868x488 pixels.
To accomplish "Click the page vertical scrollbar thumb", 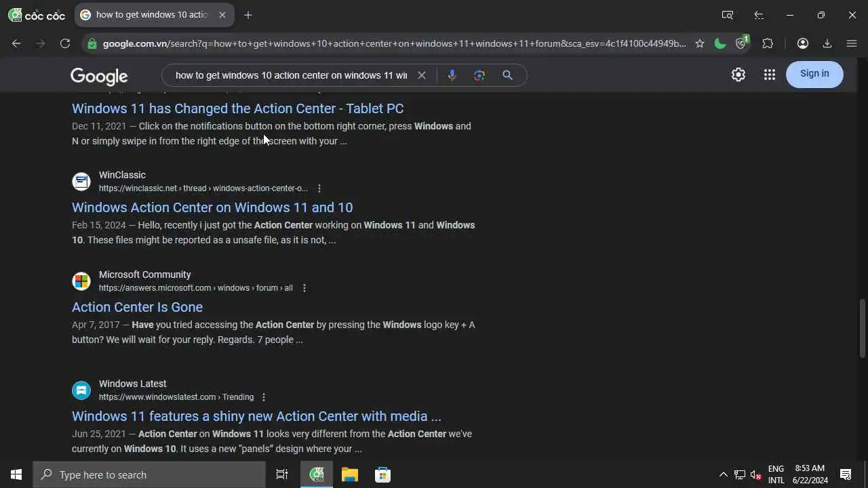I will coord(863,328).
